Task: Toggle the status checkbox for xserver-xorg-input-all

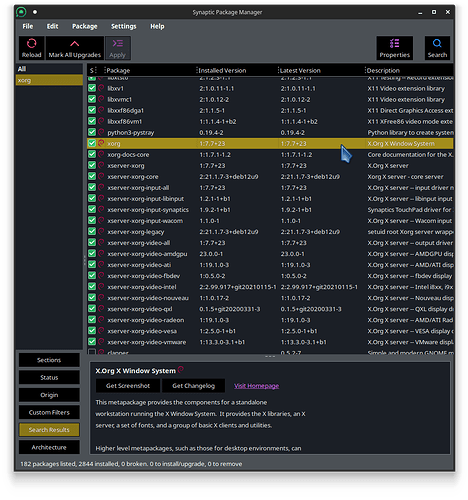Action: pos(92,187)
